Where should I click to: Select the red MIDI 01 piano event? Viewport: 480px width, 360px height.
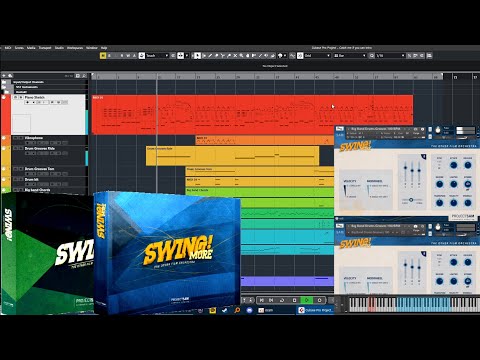pyautogui.click(x=252, y=115)
